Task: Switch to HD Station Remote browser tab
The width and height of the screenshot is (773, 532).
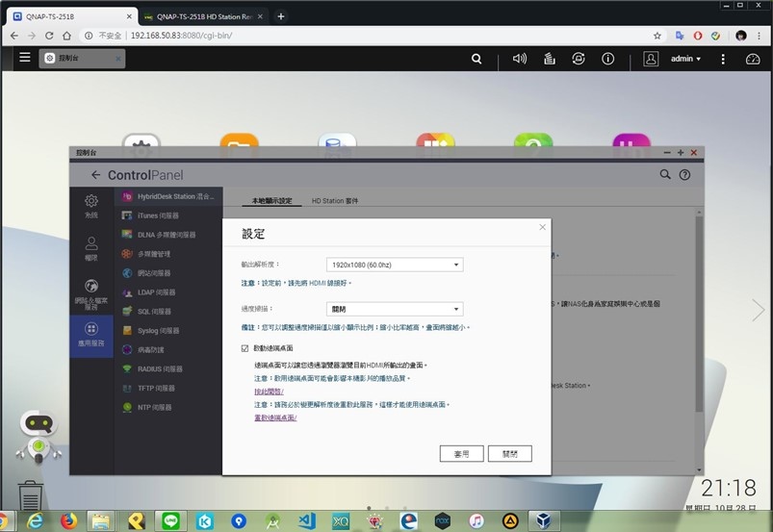Action: [x=204, y=16]
